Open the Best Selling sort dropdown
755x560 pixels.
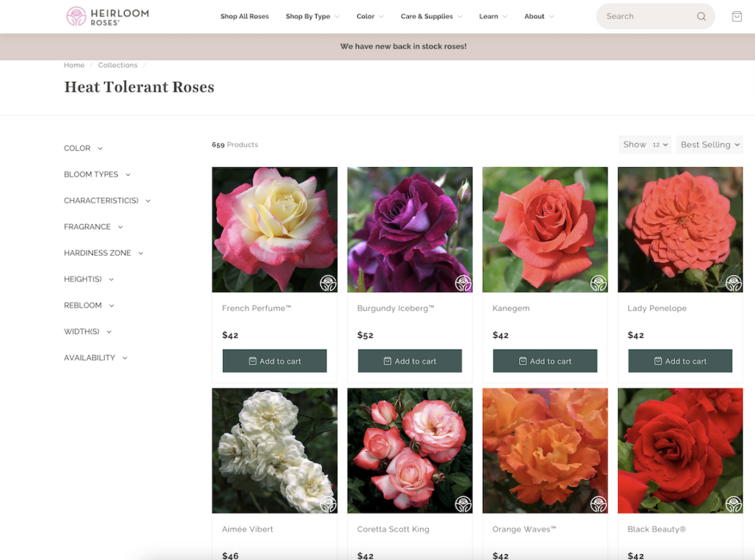(x=710, y=144)
